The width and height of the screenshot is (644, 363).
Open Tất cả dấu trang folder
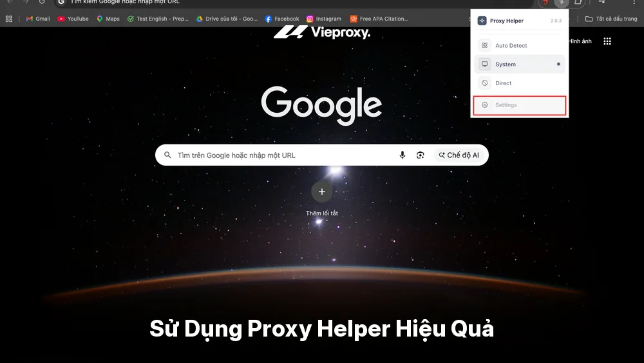pos(611,19)
